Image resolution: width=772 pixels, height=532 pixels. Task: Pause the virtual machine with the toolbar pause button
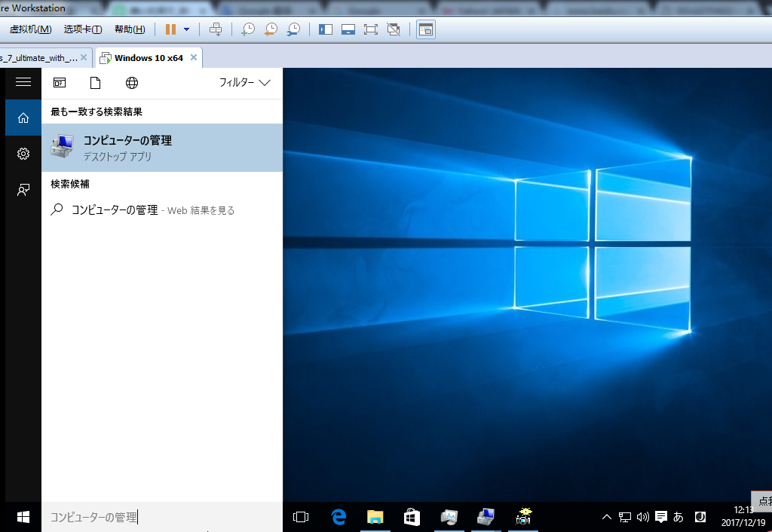171,29
